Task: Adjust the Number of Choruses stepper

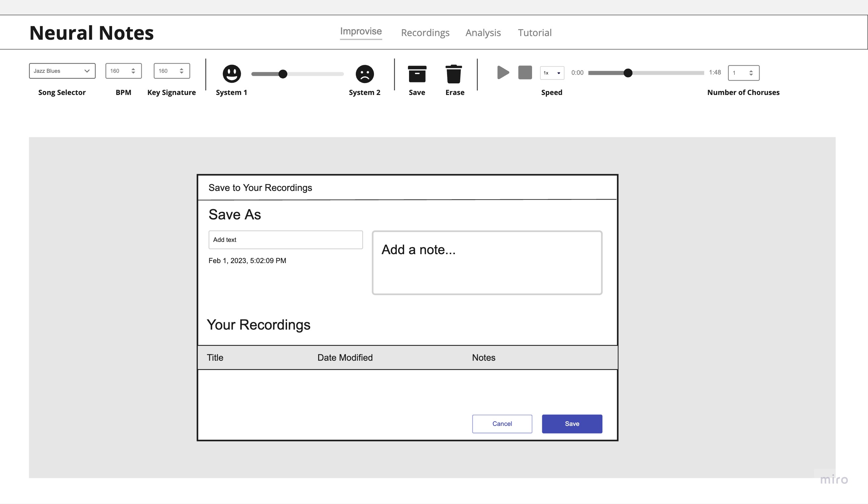Action: [751, 73]
